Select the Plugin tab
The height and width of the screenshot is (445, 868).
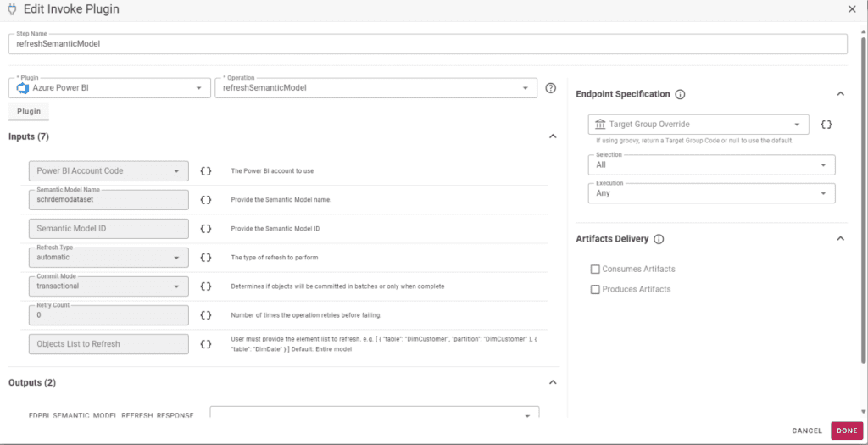tap(29, 111)
